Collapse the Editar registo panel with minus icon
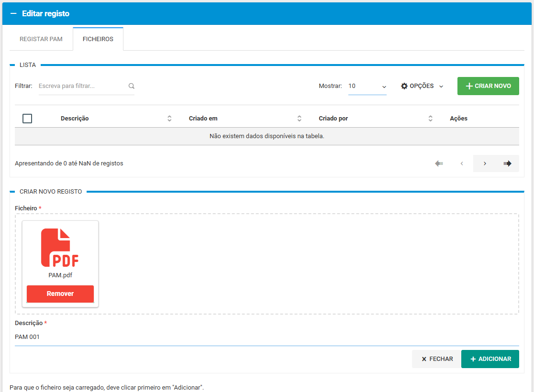534x392 pixels. pos(13,14)
